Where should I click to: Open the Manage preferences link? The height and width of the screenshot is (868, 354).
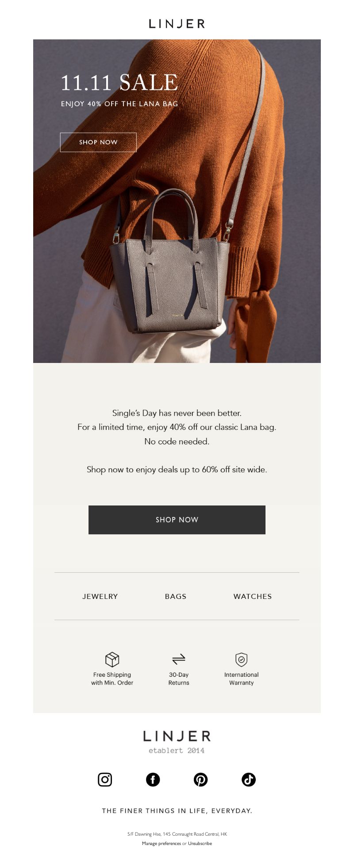(x=162, y=843)
